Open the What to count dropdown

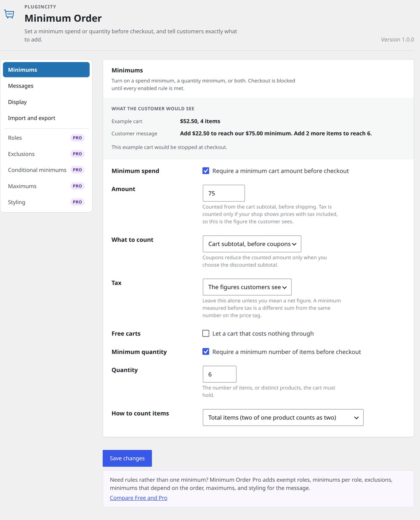252,244
